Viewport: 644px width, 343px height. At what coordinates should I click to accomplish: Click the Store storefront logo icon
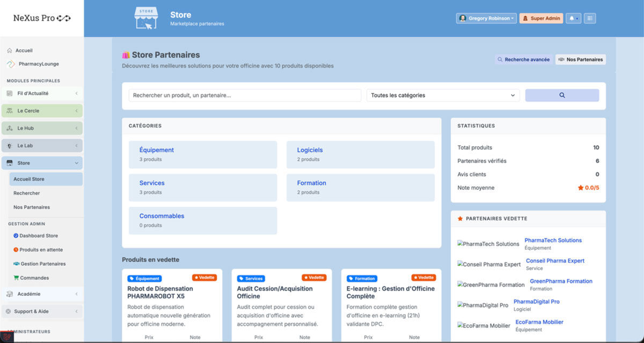(x=146, y=18)
